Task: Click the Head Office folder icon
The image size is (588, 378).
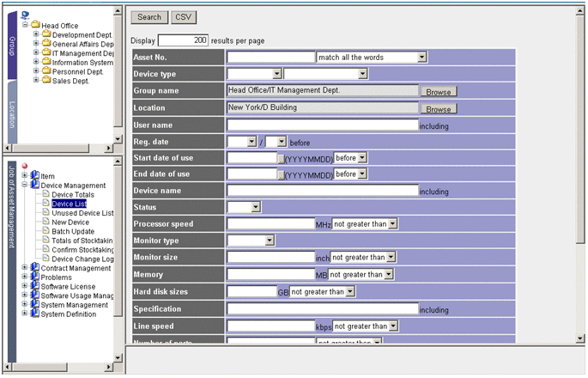Action: [35, 26]
